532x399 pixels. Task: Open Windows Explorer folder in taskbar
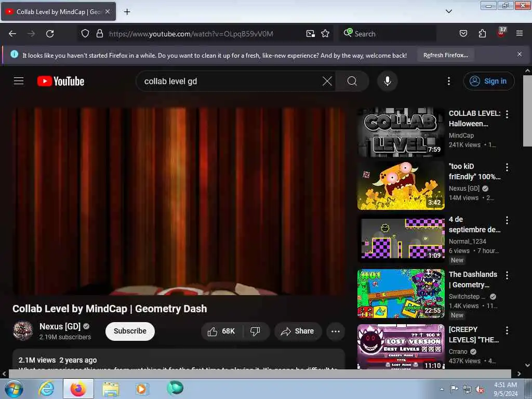tap(111, 389)
